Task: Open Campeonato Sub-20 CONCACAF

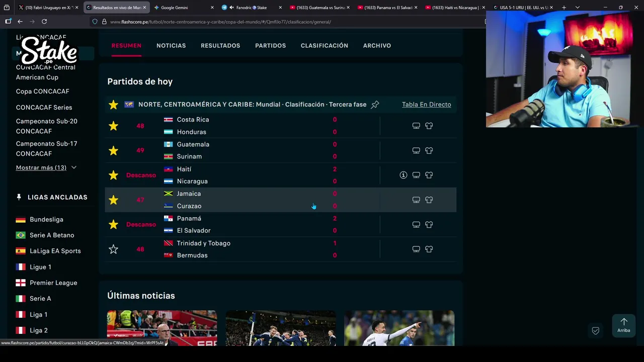Action: tap(46, 126)
